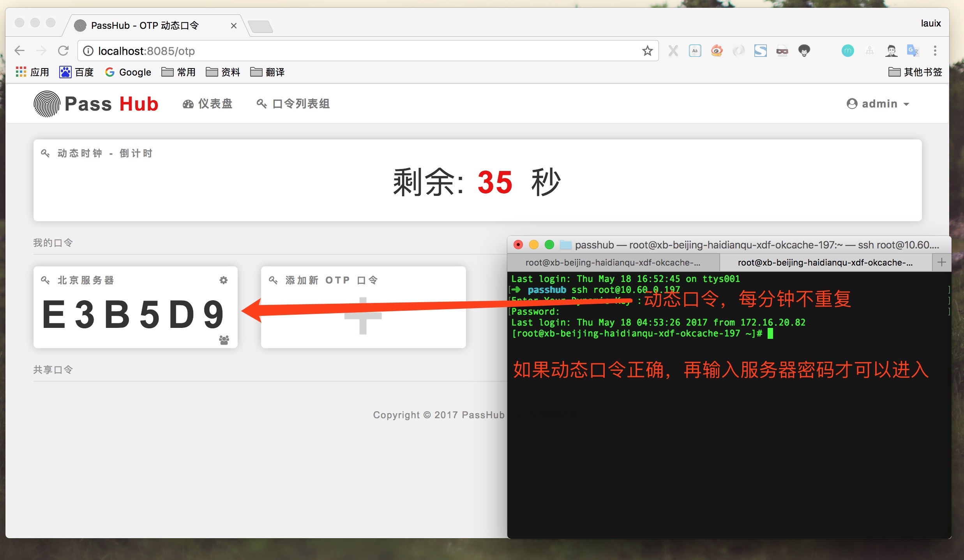This screenshot has width=964, height=560.
Task: Close the PassHub OTP browser tab
Action: (x=234, y=26)
